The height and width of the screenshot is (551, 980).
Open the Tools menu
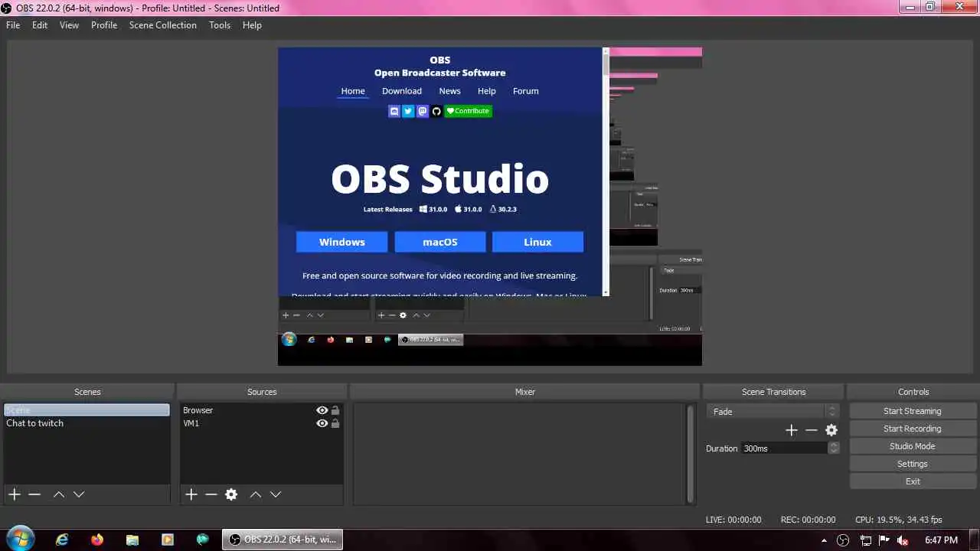tap(220, 25)
